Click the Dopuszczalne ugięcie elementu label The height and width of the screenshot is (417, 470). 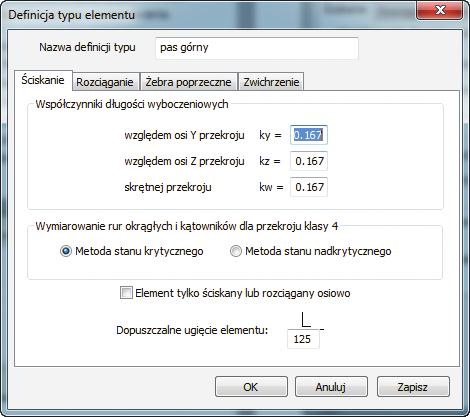[192, 330]
